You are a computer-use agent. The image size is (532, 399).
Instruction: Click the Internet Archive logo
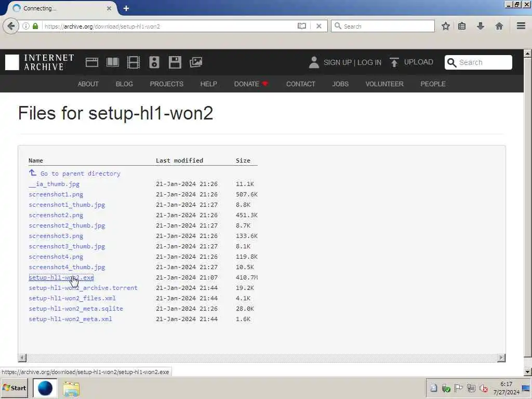pos(39,62)
